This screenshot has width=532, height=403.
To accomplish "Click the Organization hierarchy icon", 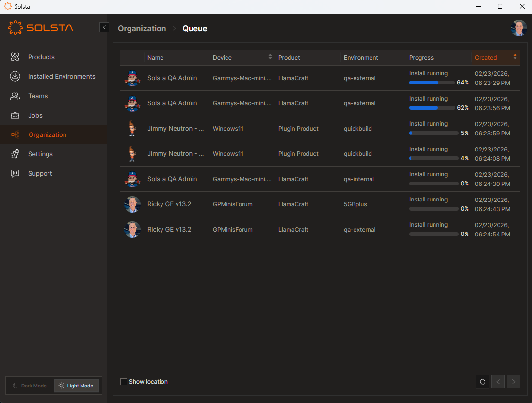I will coord(15,134).
